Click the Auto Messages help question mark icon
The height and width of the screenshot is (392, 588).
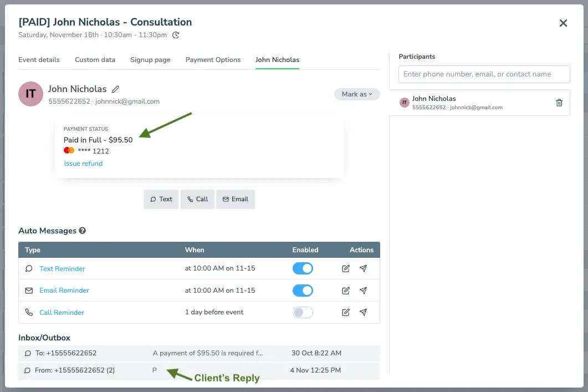(x=82, y=231)
